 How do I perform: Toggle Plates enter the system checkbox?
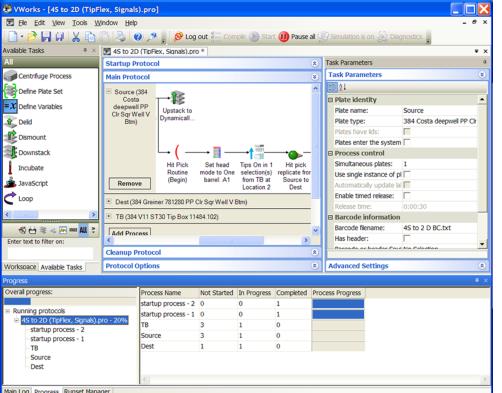pos(406,142)
